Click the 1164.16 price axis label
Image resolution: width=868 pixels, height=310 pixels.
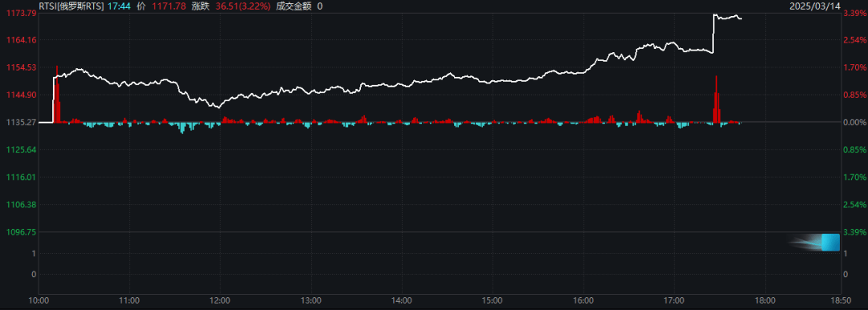pos(22,40)
